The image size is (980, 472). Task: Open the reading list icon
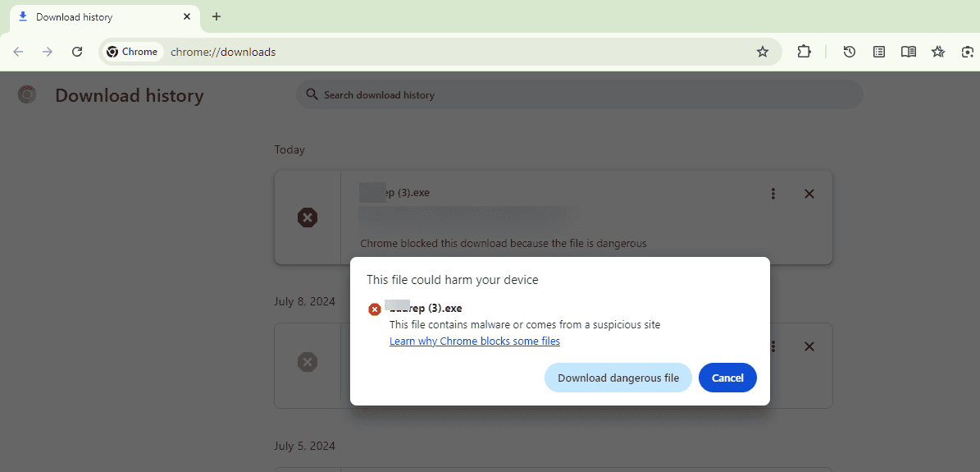[879, 52]
